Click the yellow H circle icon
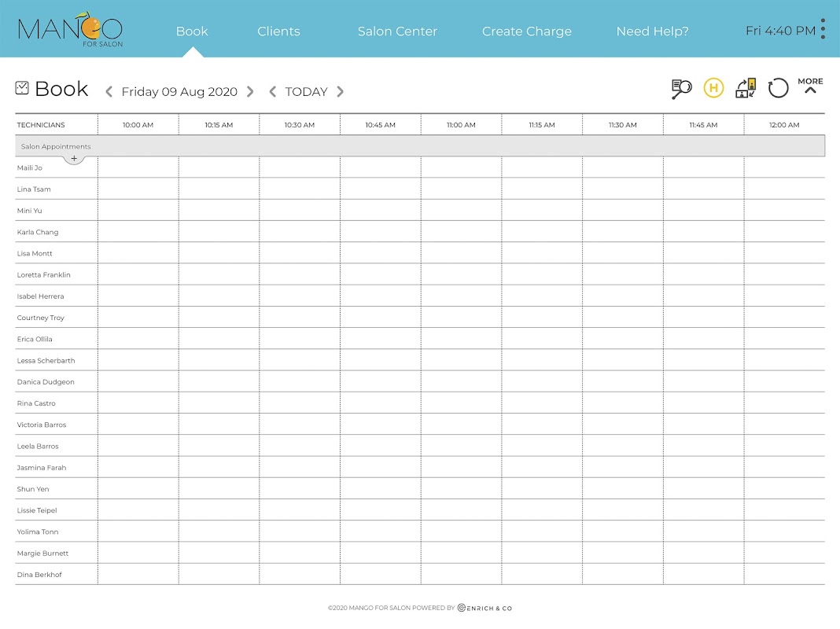The image size is (840, 629). (713, 88)
